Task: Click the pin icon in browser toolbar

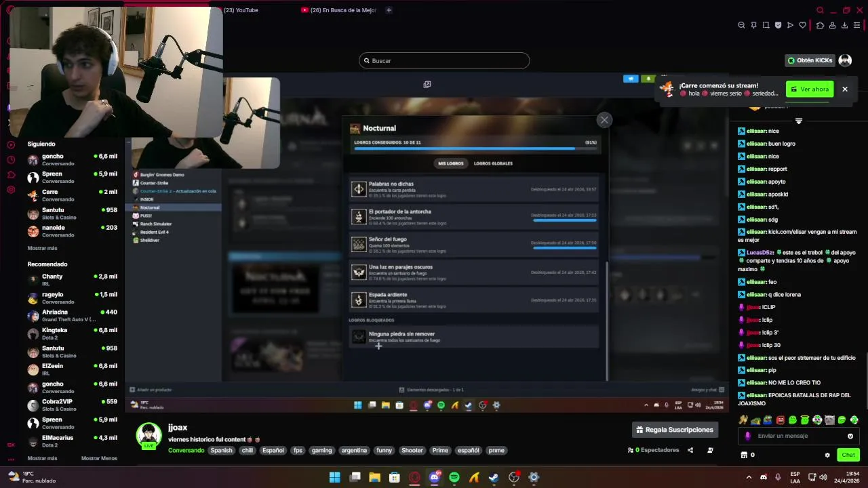Action: pyautogui.click(x=753, y=25)
